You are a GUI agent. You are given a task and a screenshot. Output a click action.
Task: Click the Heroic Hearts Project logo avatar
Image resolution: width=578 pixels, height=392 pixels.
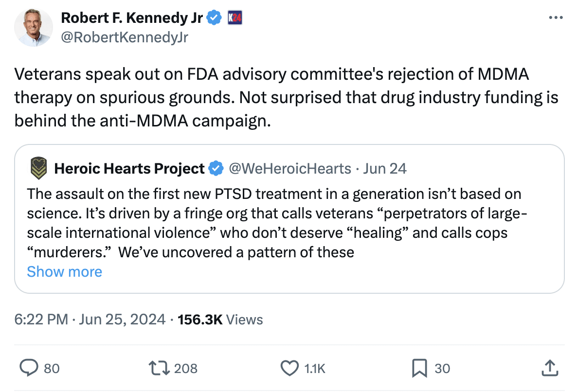[38, 168]
